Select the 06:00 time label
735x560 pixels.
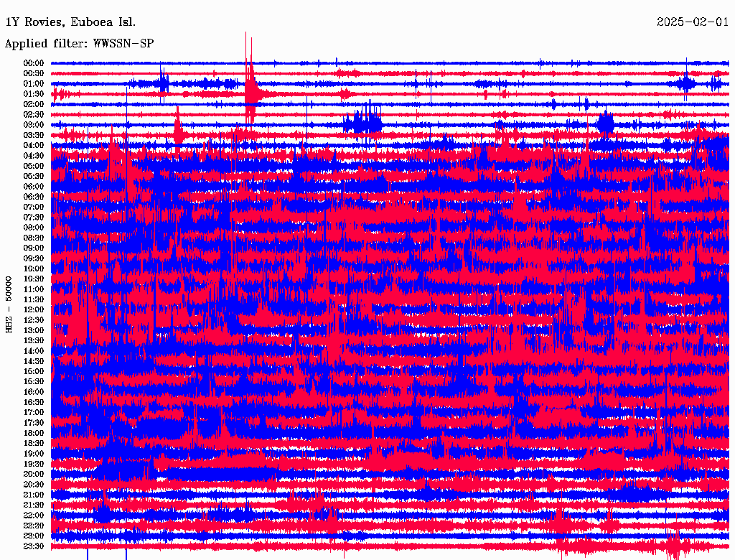coord(34,186)
